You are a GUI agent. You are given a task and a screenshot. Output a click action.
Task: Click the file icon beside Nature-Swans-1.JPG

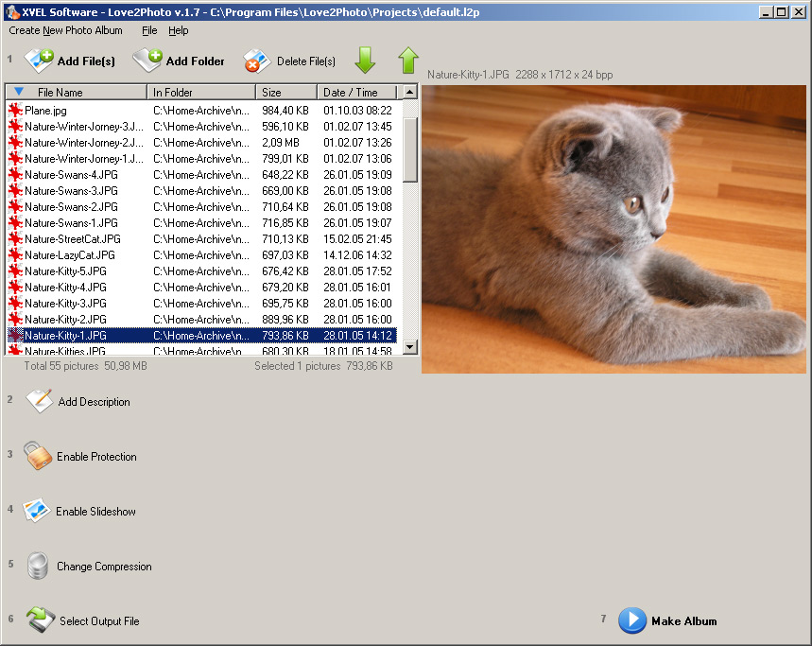15,223
